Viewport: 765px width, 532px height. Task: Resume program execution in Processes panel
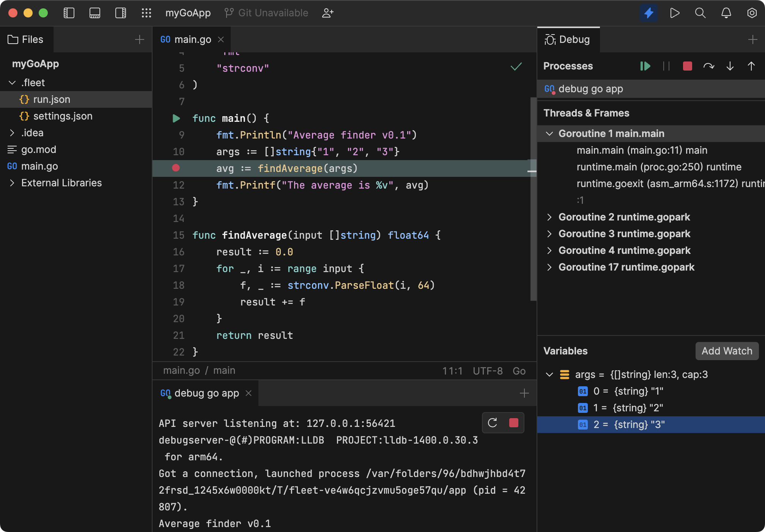[645, 66]
